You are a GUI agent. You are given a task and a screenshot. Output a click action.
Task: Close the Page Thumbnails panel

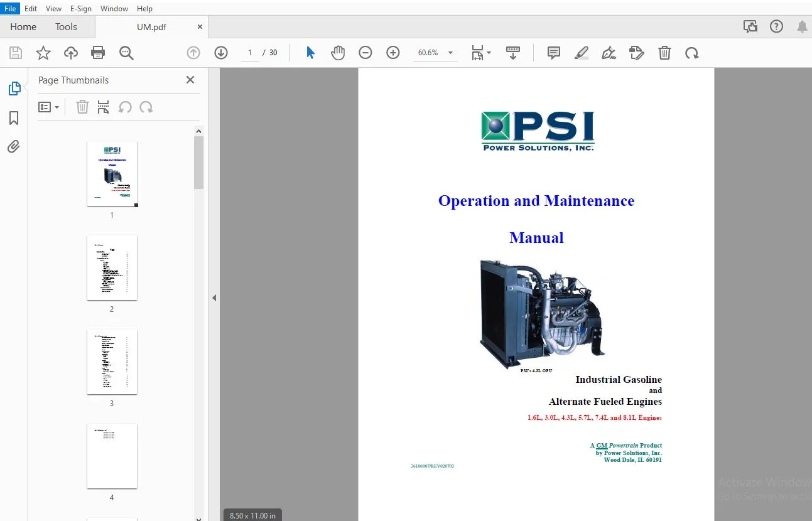[x=190, y=80]
